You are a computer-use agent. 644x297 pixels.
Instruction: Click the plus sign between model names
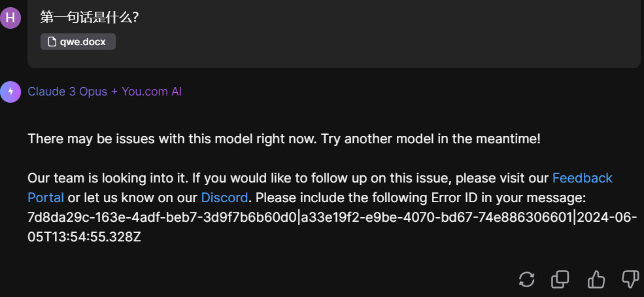[114, 92]
